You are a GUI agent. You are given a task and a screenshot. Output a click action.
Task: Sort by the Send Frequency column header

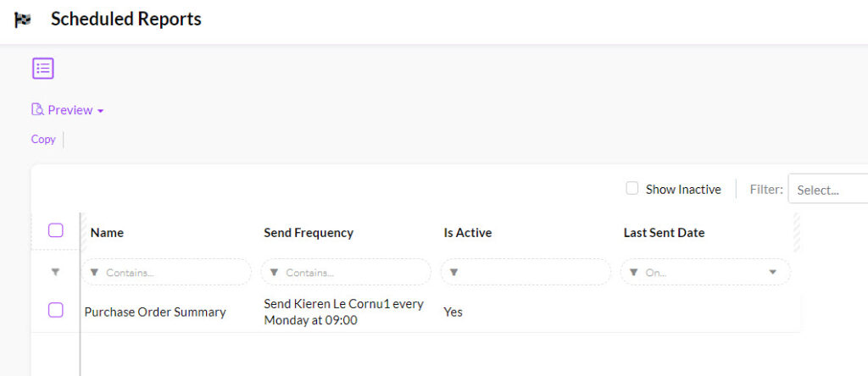[x=309, y=233]
